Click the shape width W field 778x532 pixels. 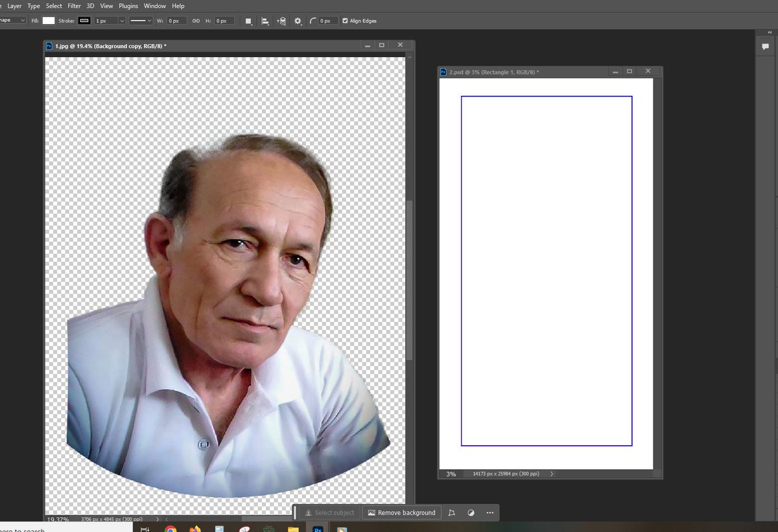pos(177,21)
